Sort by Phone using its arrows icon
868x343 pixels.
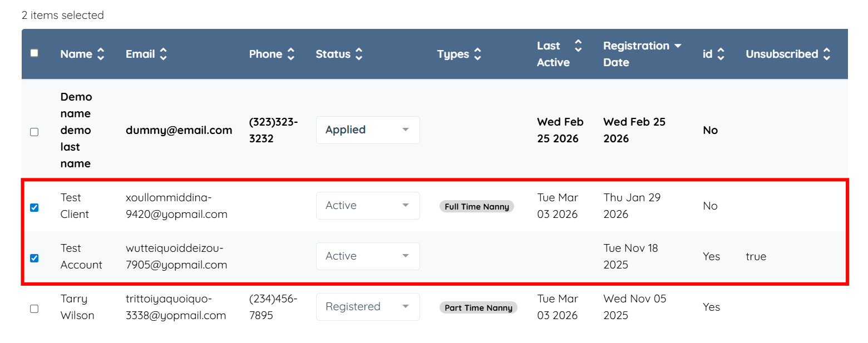tap(291, 54)
